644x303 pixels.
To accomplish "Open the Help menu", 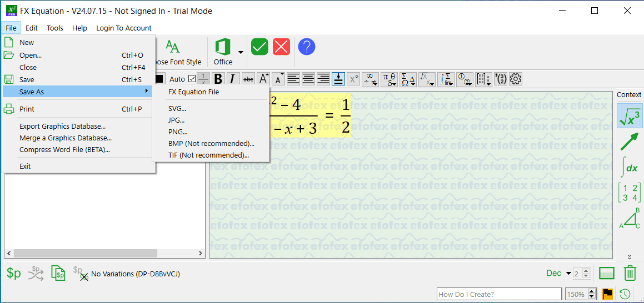I will (x=79, y=28).
